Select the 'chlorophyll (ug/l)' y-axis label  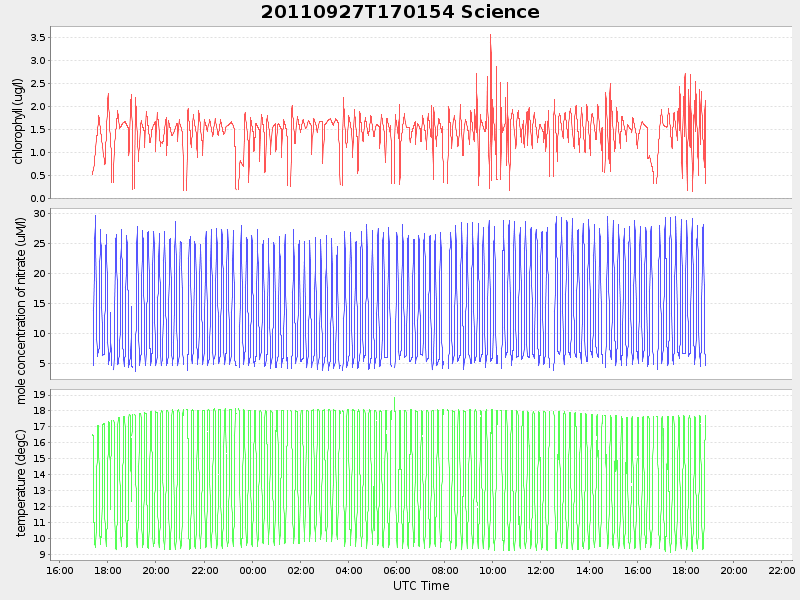19,121
